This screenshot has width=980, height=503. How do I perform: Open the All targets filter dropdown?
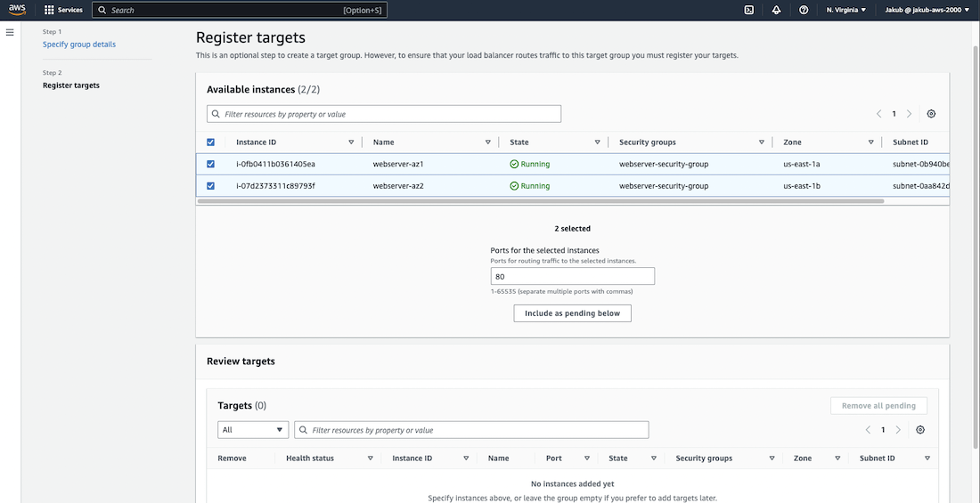(253, 430)
